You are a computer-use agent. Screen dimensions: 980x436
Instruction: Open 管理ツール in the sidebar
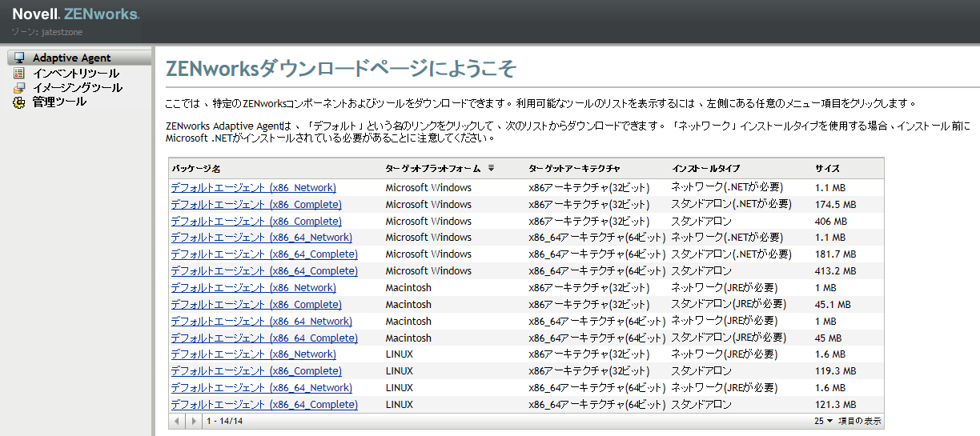[x=59, y=102]
